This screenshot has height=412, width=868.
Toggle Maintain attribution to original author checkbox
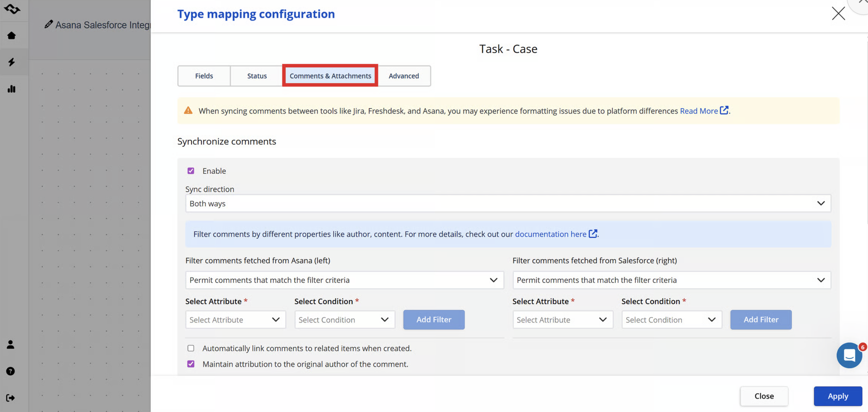click(191, 364)
